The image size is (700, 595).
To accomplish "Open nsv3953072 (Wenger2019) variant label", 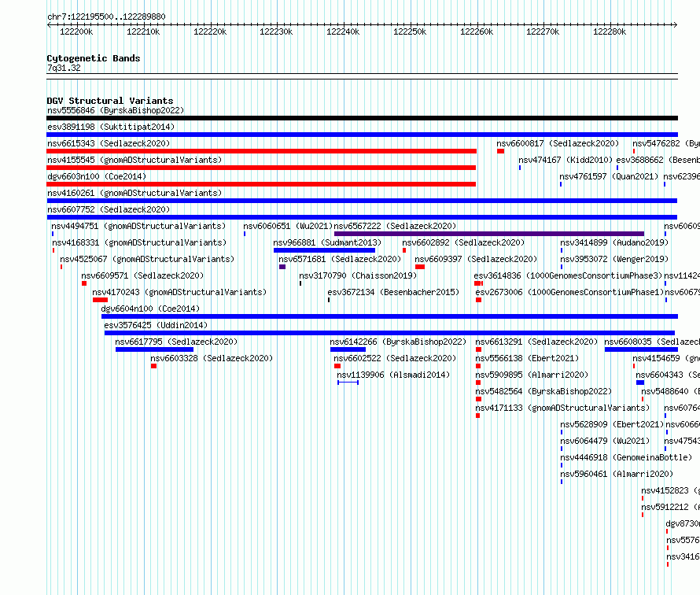I will tap(614, 259).
